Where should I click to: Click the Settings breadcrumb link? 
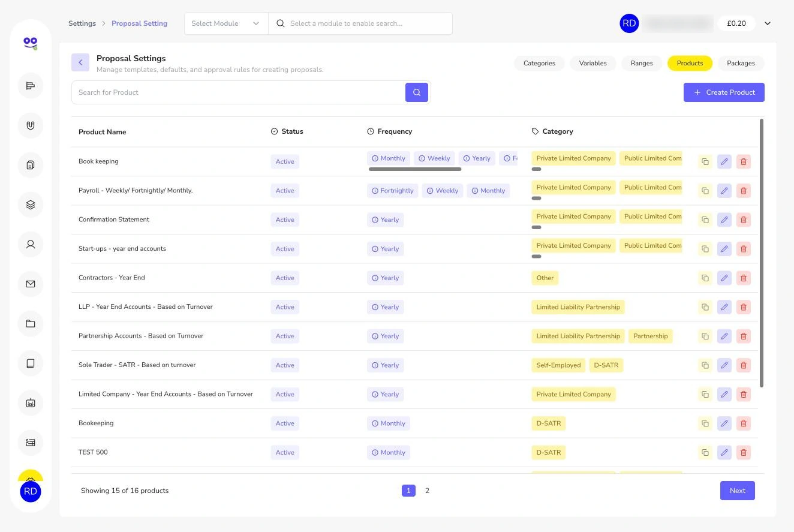pos(82,23)
